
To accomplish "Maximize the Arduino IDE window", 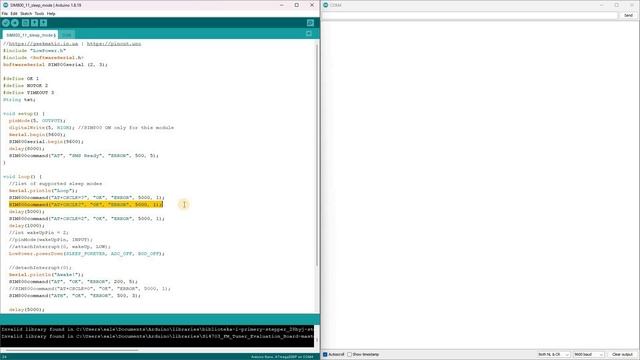I will click(x=297, y=5).
